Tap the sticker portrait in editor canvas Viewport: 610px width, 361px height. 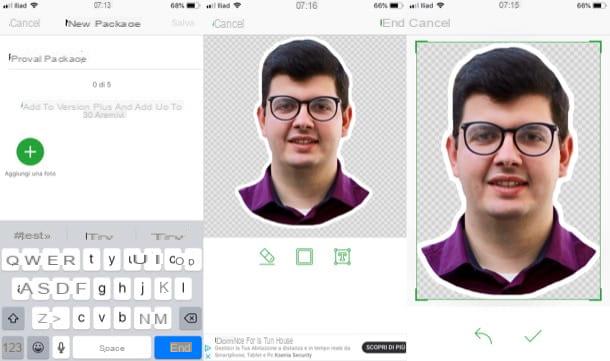(x=304, y=132)
